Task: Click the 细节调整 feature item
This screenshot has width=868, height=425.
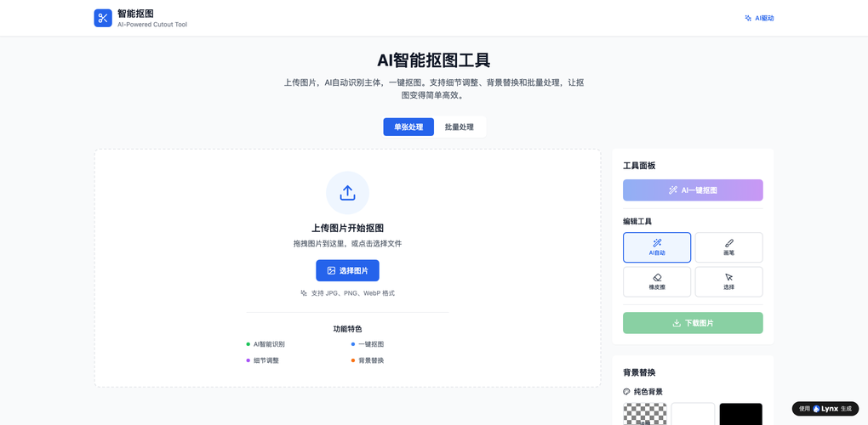Action: [263, 360]
